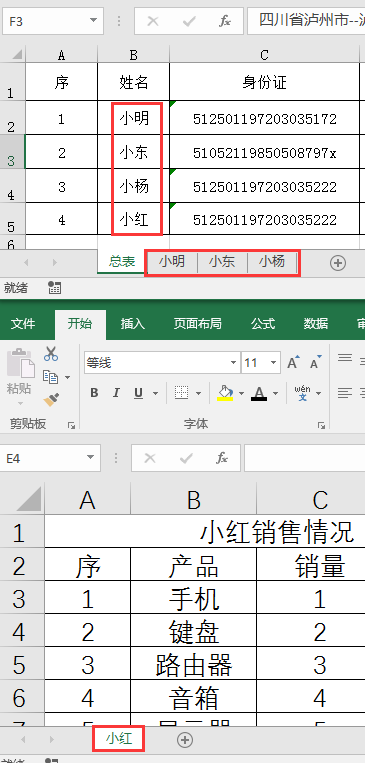The image size is (365, 763).
Task: Open font group dialog launcher
Action: point(321,426)
